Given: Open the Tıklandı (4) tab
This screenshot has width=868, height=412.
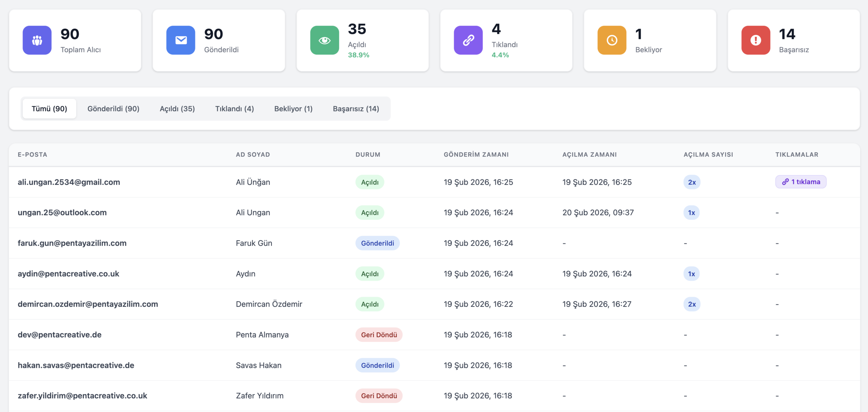Looking at the screenshot, I should coord(235,109).
